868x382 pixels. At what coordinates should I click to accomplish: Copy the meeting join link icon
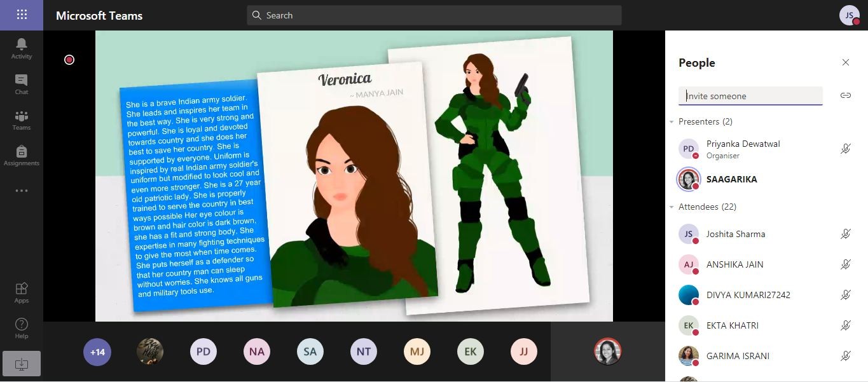point(845,95)
